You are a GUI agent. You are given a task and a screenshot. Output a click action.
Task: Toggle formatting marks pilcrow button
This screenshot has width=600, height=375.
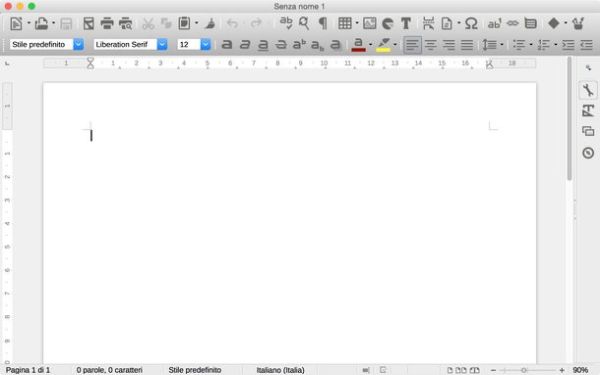click(323, 24)
